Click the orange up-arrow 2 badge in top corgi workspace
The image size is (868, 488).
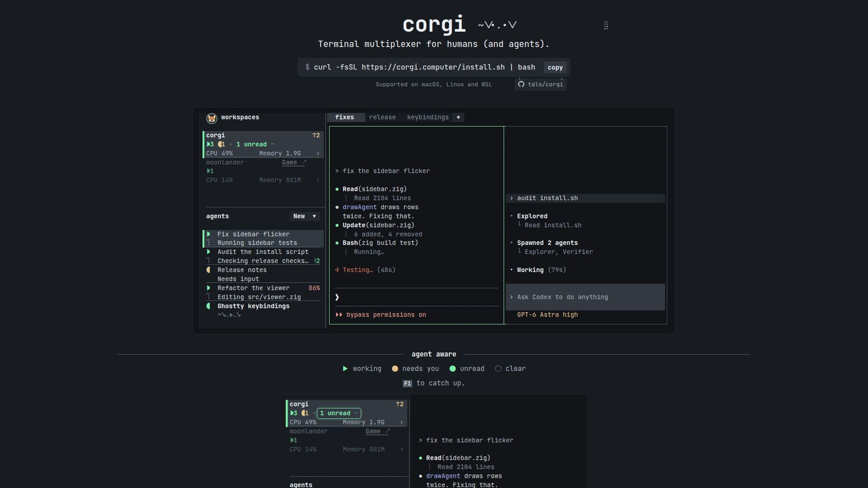click(x=316, y=135)
